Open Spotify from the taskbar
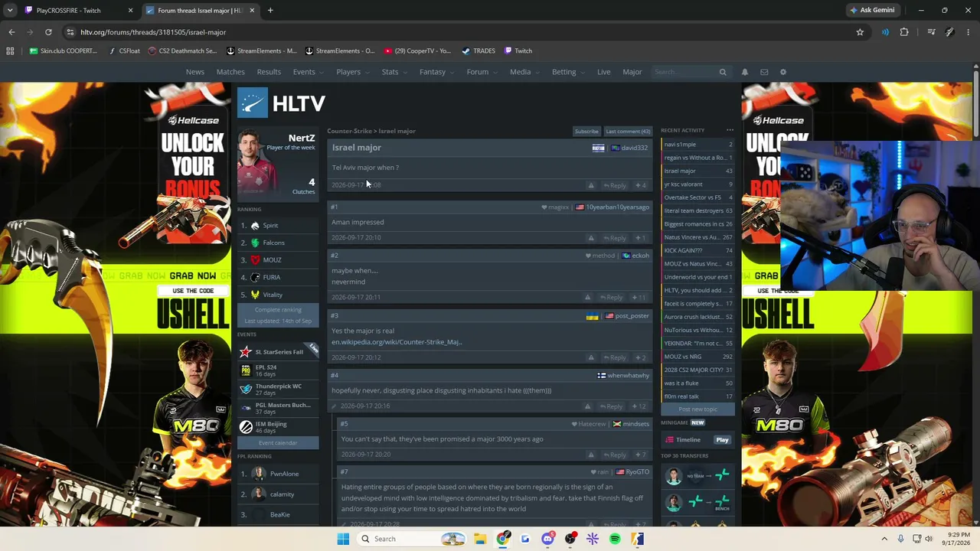Viewport: 980px width, 551px height. coord(615,539)
